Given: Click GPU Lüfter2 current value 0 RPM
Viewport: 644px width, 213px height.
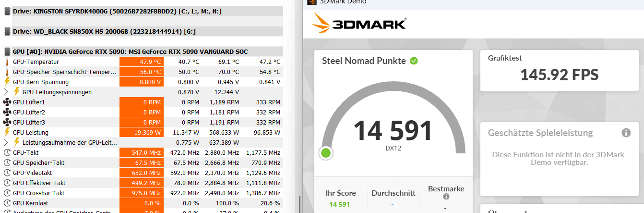Looking at the screenshot, I should (x=141, y=112).
